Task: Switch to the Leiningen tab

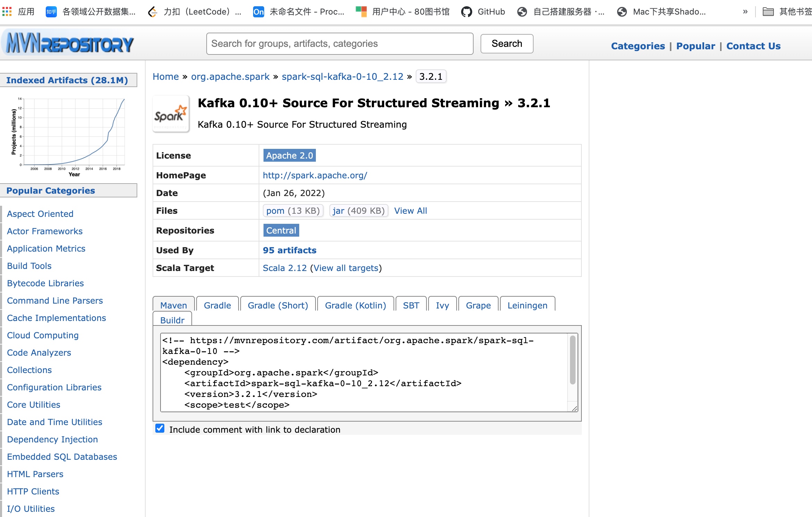Action: tap(527, 305)
